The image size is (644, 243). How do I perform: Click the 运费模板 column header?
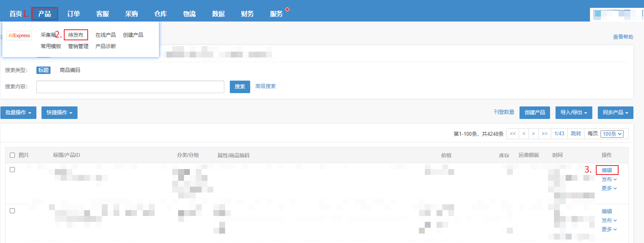[529, 155]
